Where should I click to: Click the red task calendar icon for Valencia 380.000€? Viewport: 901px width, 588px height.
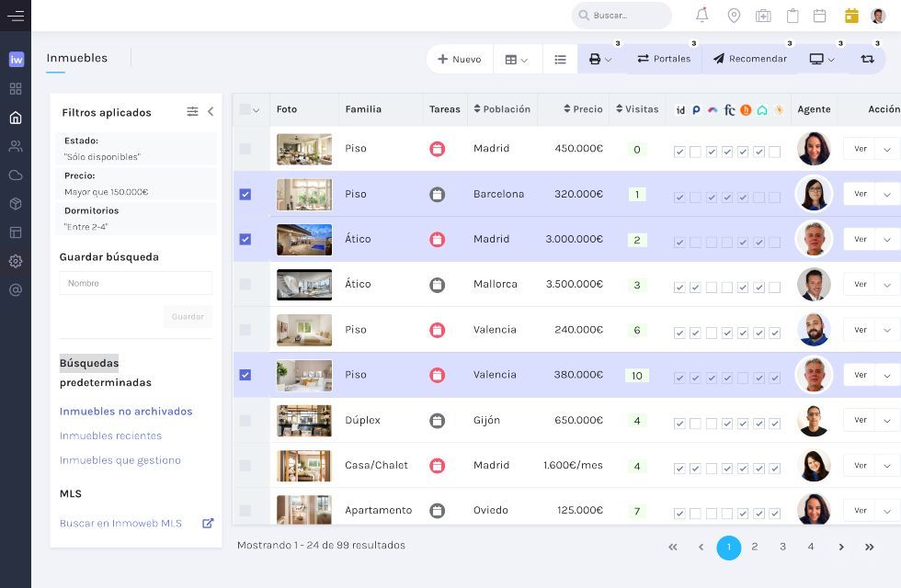click(438, 375)
